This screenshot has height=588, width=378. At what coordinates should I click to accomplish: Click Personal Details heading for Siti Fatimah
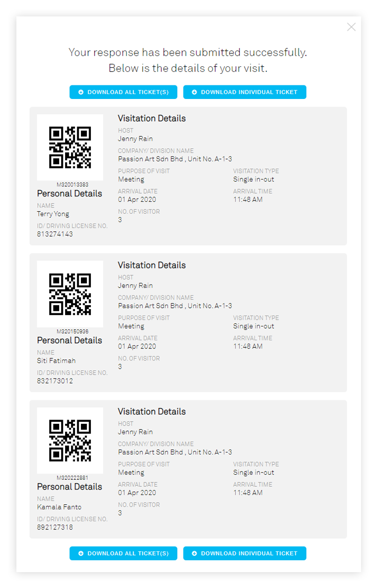click(x=69, y=341)
